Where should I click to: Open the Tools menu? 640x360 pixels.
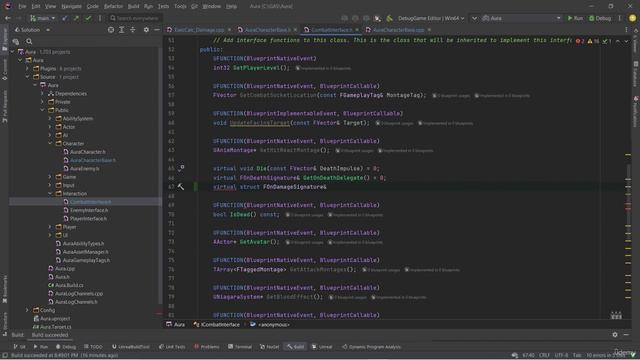180,7
